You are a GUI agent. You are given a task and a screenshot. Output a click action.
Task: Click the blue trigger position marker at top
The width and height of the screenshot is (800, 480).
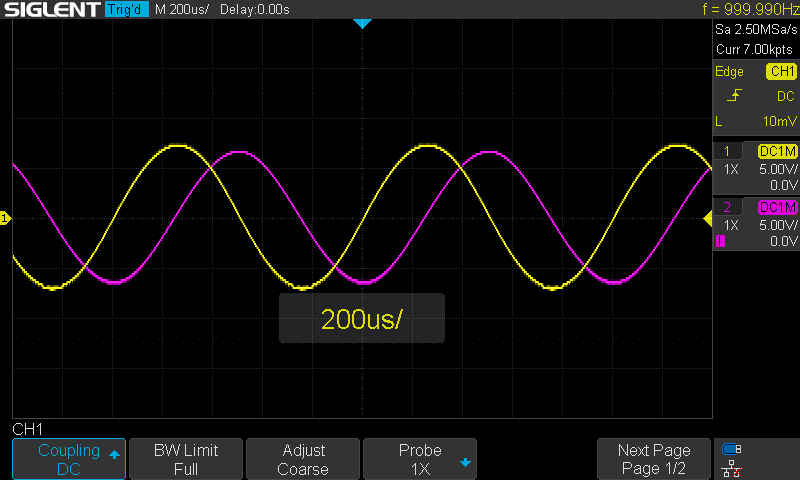click(362, 23)
